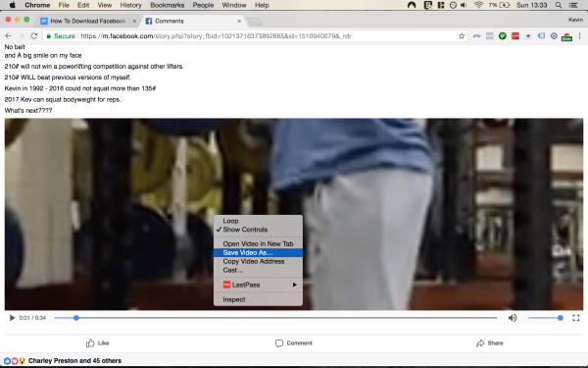Open the Apple menu
The image size is (588, 368).
point(13,5)
